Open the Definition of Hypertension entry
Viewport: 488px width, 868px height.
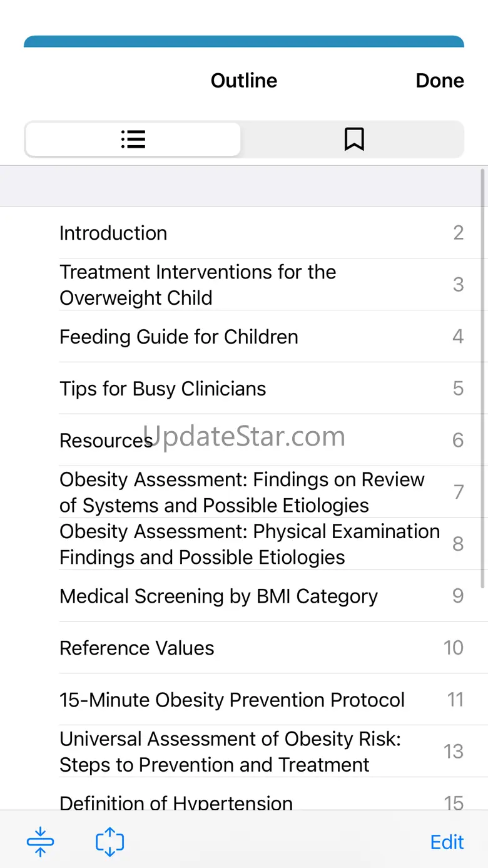pos(176,802)
